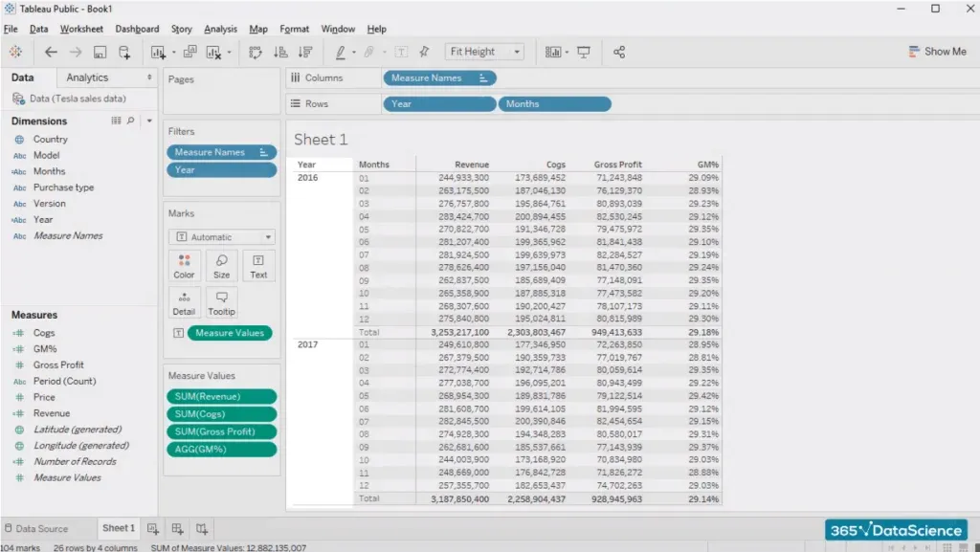Select the Year pill on Rows shelf
The image size is (980, 552).
coord(439,104)
